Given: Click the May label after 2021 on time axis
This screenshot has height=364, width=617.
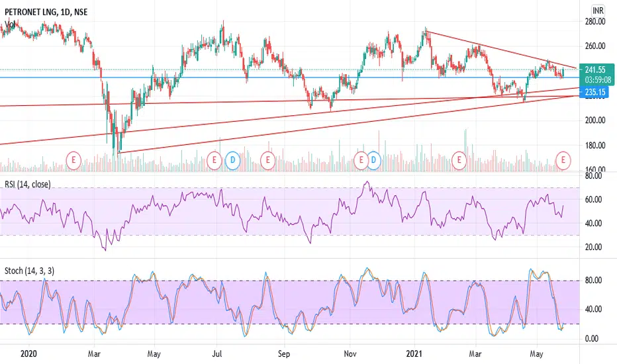Looking at the screenshot, I should pyautogui.click(x=536, y=354).
